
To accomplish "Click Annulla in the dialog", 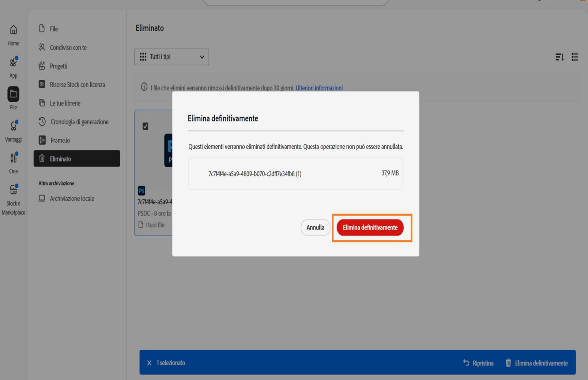I will click(315, 227).
